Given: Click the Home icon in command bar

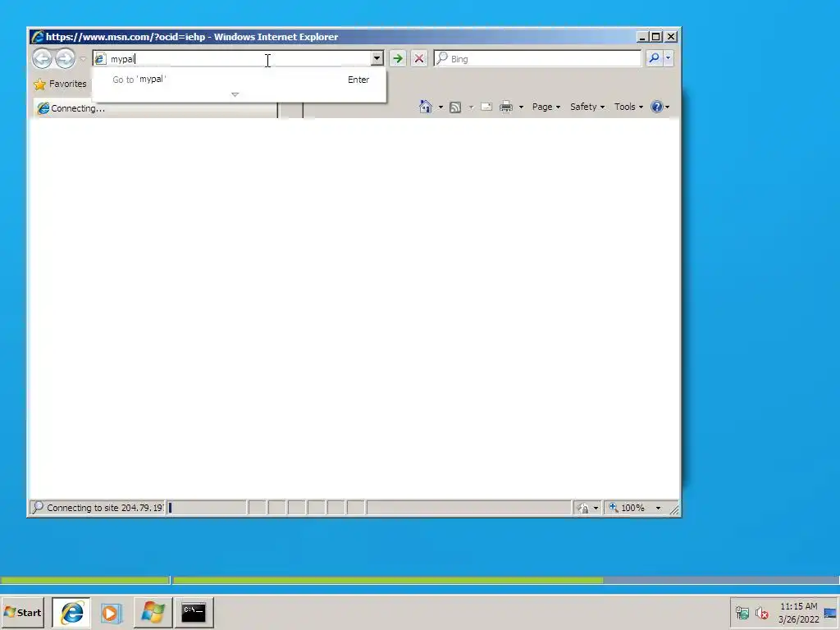Looking at the screenshot, I should [x=426, y=107].
